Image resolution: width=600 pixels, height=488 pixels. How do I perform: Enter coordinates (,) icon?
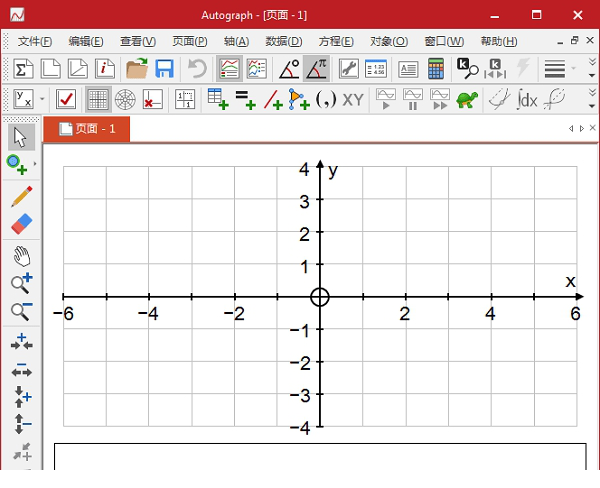click(326, 99)
